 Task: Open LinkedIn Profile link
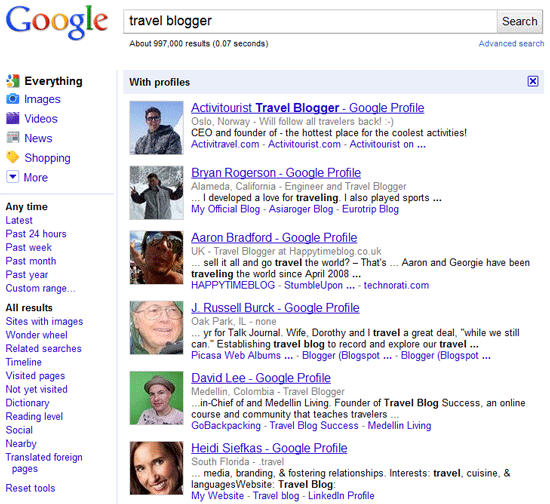(341, 496)
